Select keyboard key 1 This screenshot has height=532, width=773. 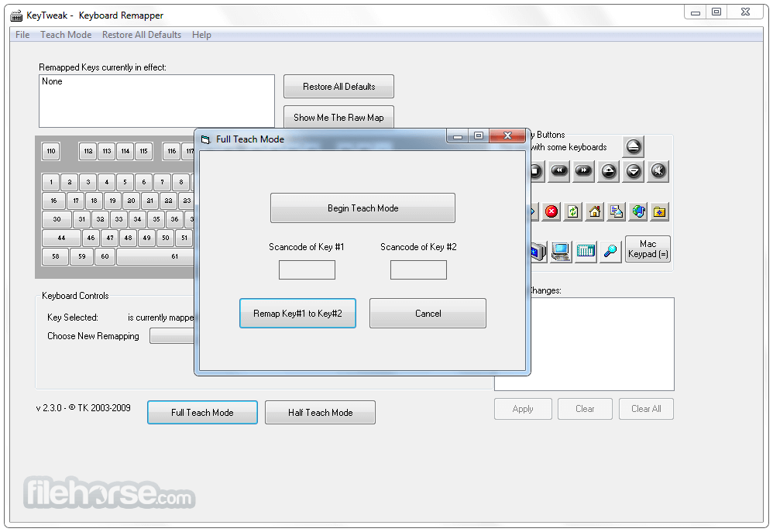(x=51, y=182)
